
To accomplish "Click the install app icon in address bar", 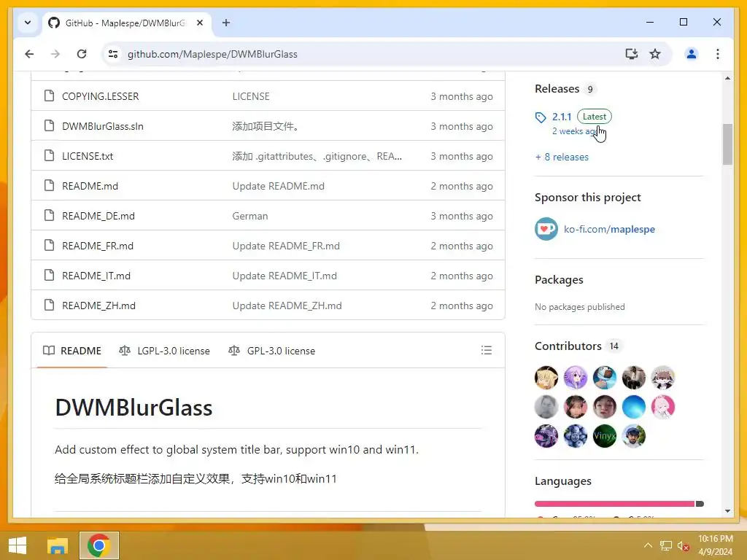I will [x=631, y=54].
